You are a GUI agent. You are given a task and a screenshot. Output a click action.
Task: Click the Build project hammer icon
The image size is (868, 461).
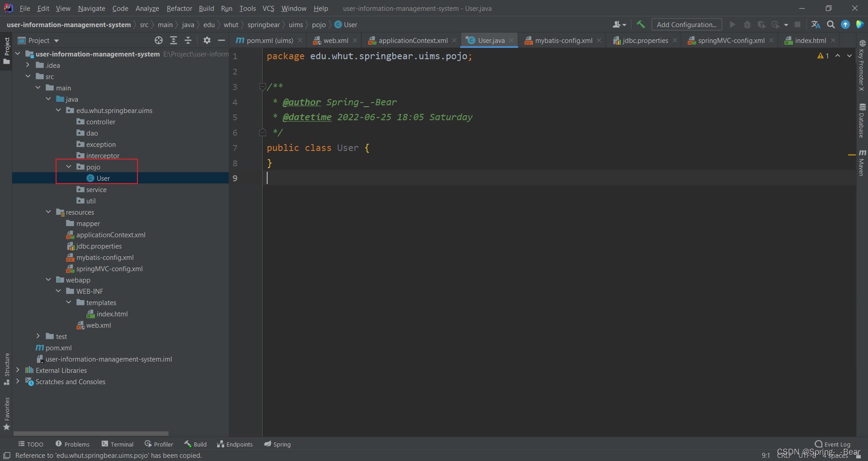[x=641, y=24]
